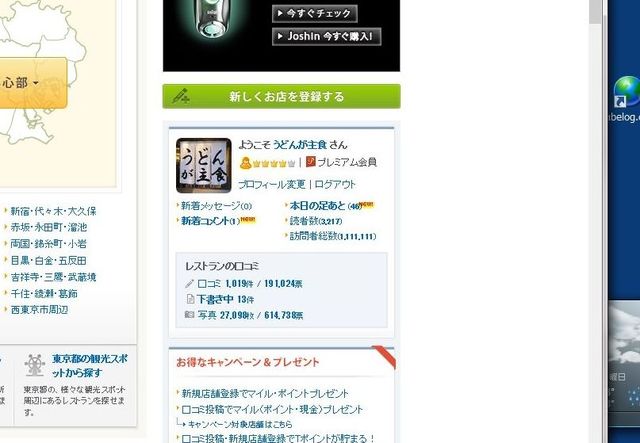
Task: Click the Joshin 今すぐ購入 button
Action: pyautogui.click(x=327, y=36)
